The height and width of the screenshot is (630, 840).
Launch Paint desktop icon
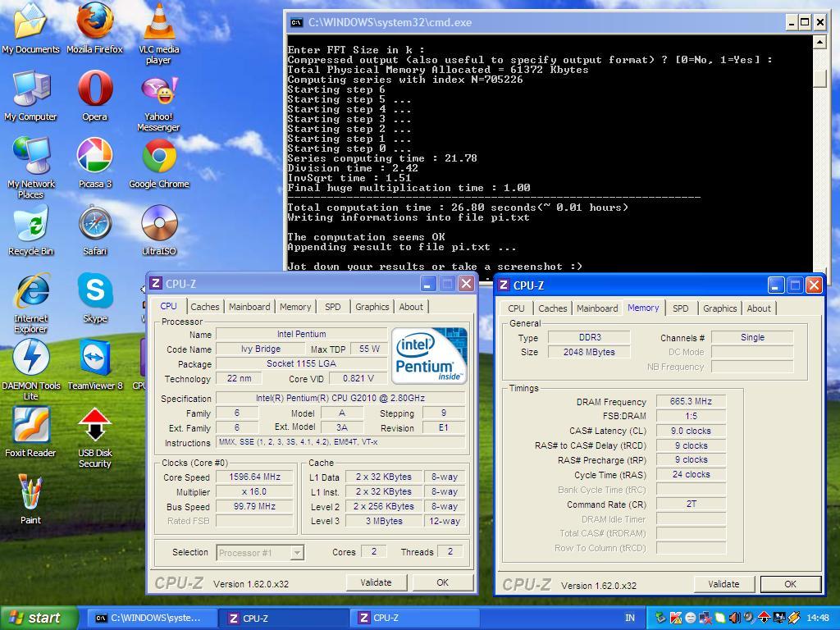[x=30, y=500]
